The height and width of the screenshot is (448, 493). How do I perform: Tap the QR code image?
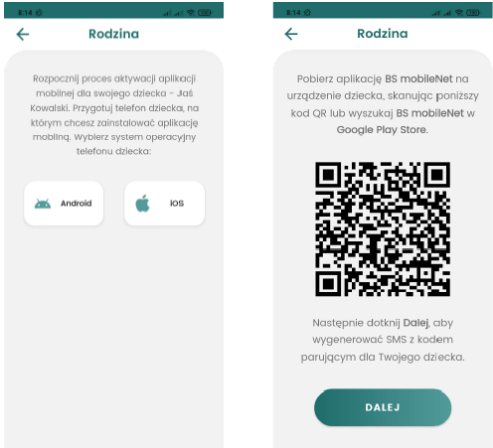click(x=383, y=228)
